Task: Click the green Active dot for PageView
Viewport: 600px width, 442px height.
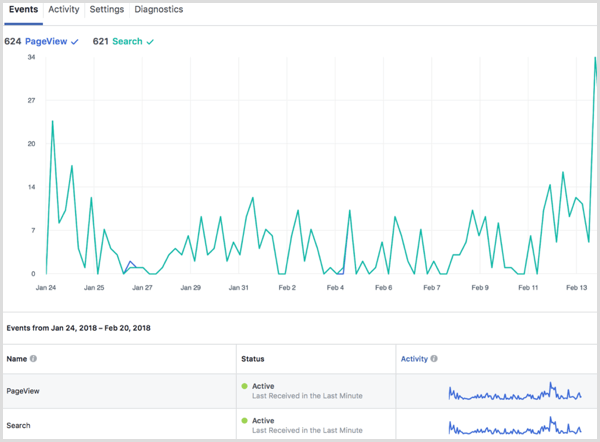Action: (x=245, y=386)
